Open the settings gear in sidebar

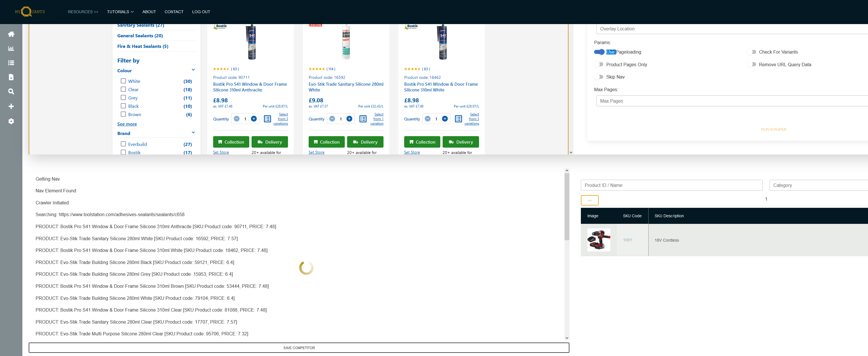coord(11,121)
